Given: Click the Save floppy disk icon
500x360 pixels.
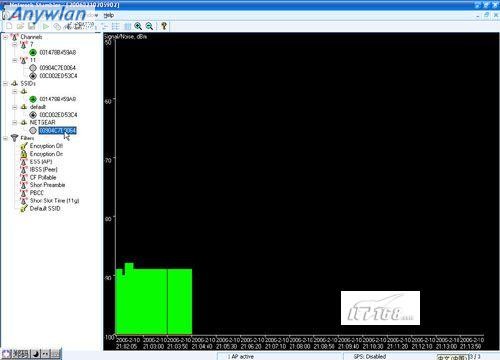Looking at the screenshot, I should [x=31, y=26].
